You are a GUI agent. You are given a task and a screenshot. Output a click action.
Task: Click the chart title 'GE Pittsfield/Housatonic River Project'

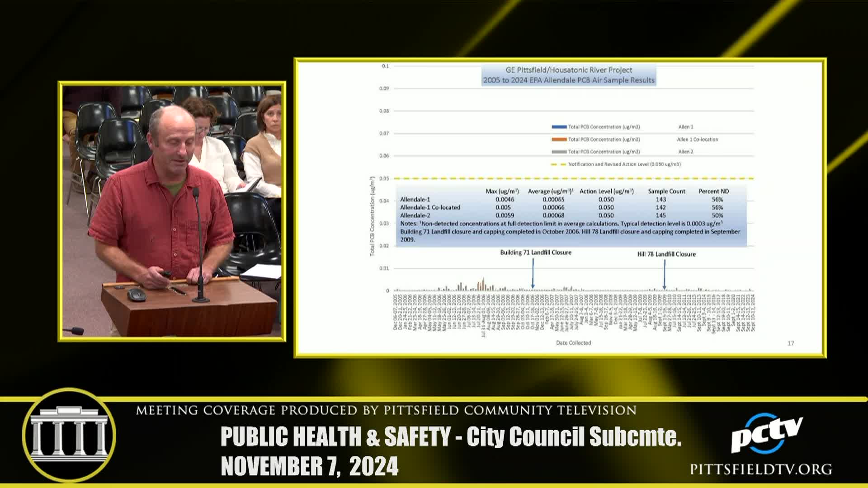(569, 70)
